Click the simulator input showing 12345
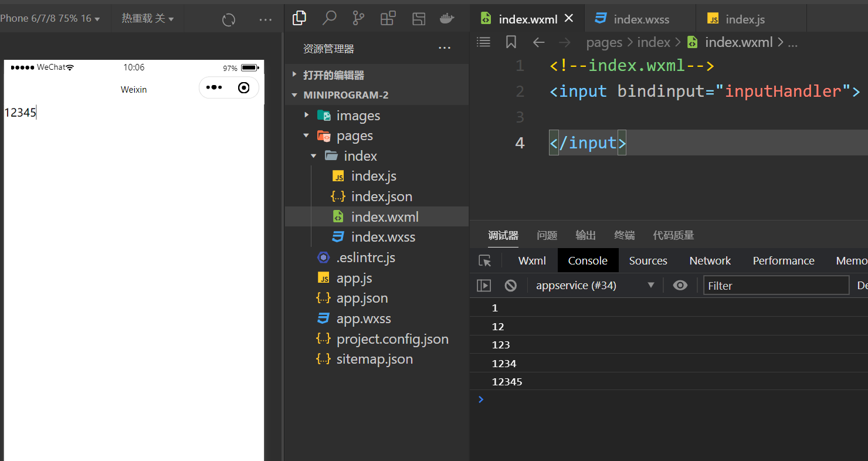The width and height of the screenshot is (868, 461). point(134,113)
